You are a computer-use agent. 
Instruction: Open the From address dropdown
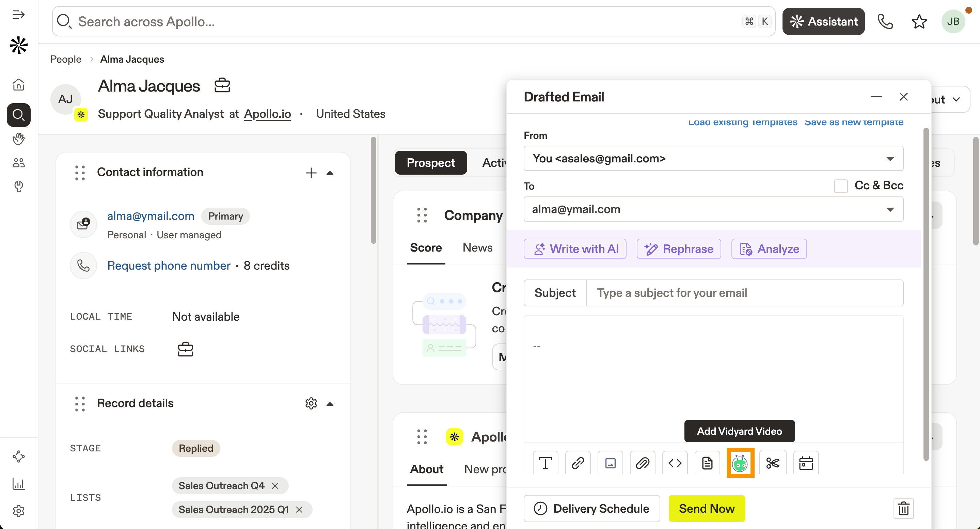click(x=890, y=159)
